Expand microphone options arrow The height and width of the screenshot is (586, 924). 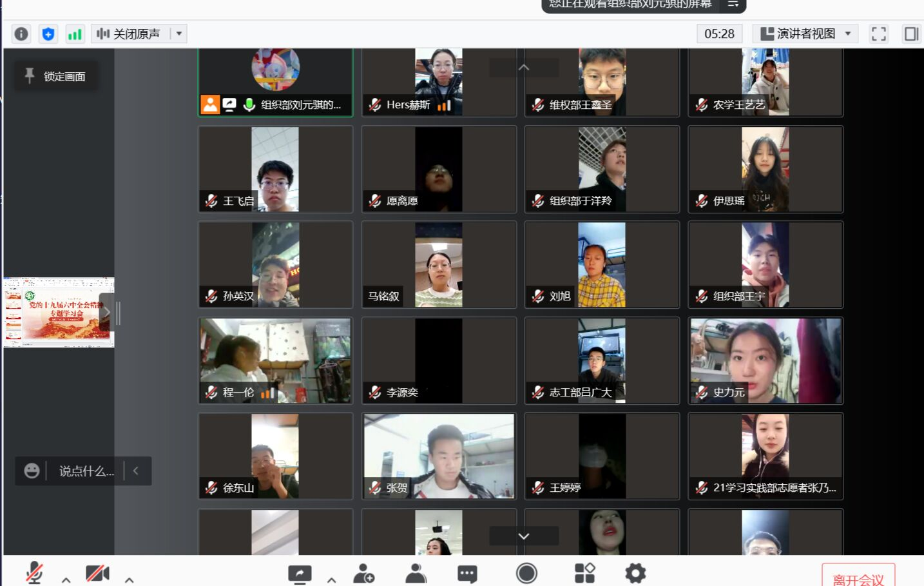click(66, 580)
